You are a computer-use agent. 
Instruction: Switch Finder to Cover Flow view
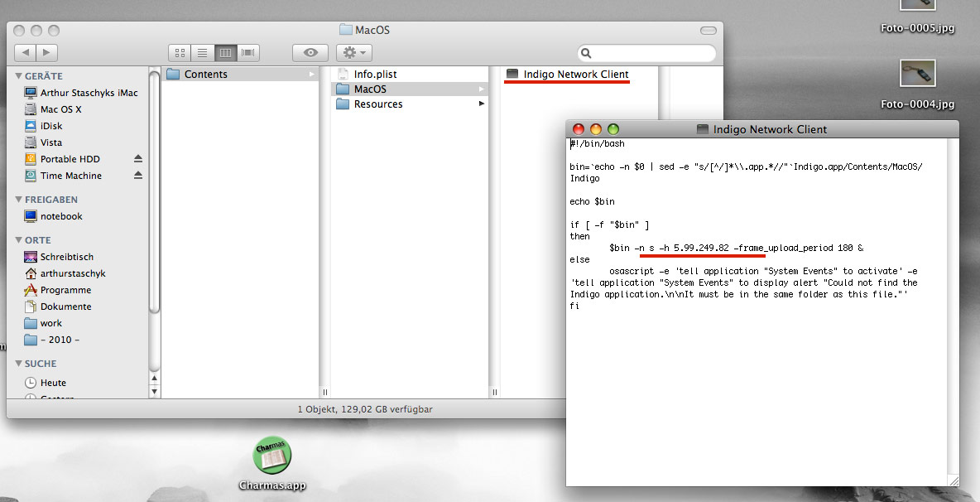click(248, 53)
